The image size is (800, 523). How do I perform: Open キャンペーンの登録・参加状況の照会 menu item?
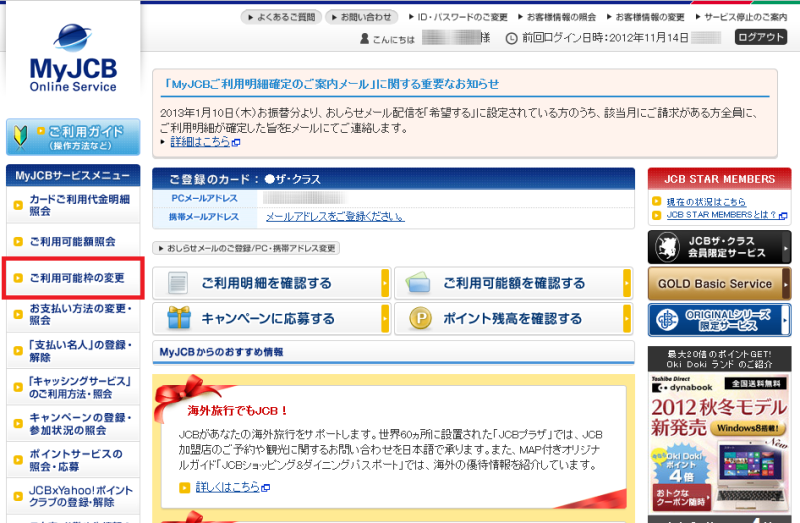pos(73,424)
